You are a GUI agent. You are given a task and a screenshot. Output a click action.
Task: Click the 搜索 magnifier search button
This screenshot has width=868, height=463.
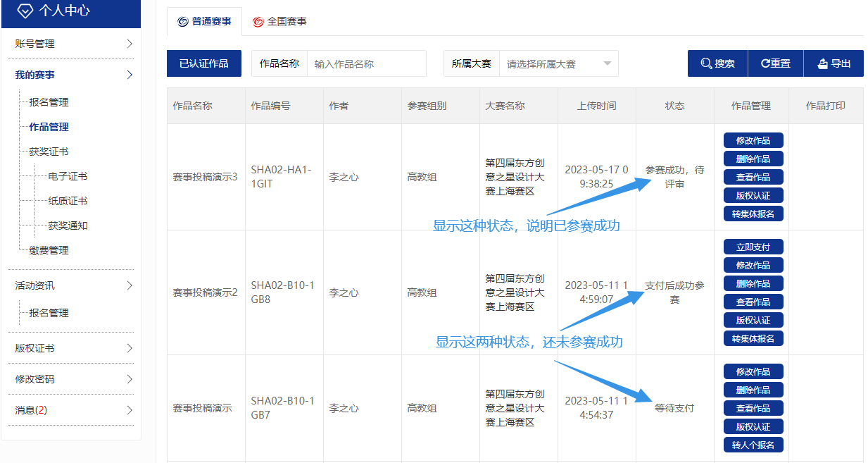[717, 63]
